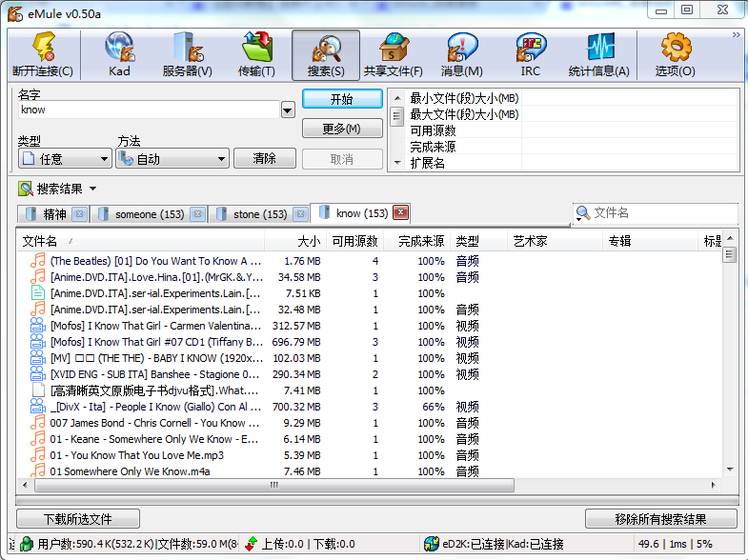
Task: Expand the toolbar overflow chevron
Action: 736,35
